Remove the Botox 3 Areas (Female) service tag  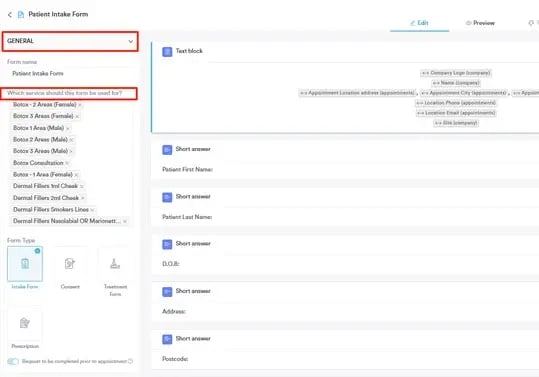click(77, 117)
